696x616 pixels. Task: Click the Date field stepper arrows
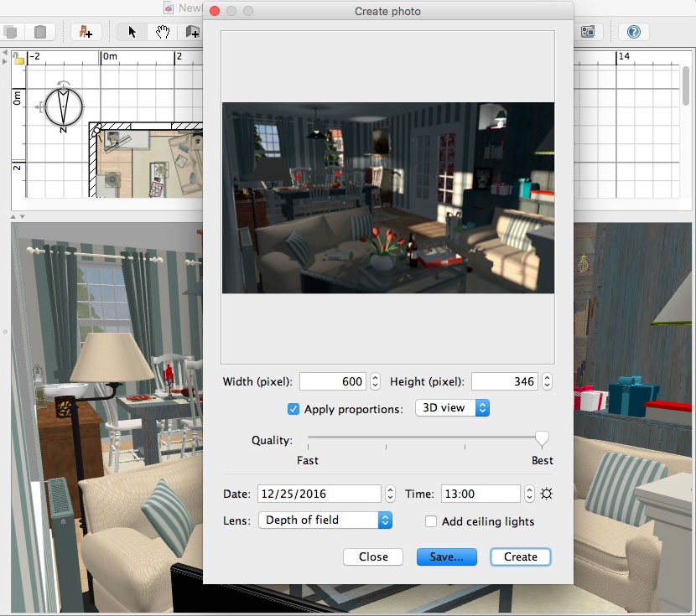tap(388, 494)
